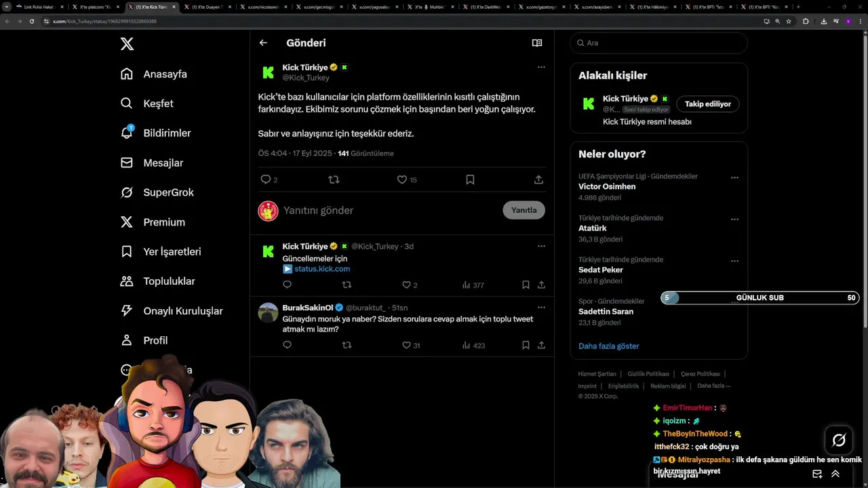
Task: Open Sadettin Saran trending topic
Action: [606, 312]
